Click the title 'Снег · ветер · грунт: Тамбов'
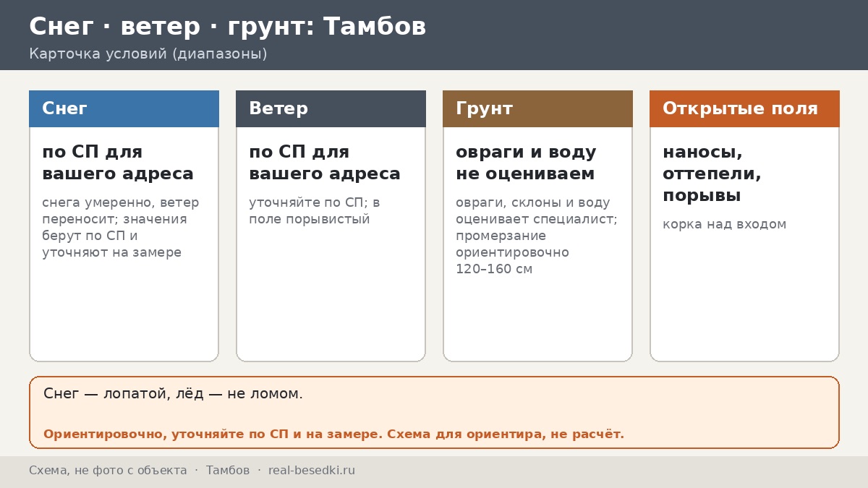Viewport: 868px width, 488px height. [228, 27]
